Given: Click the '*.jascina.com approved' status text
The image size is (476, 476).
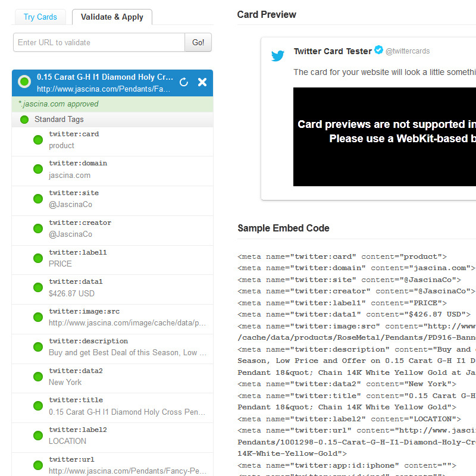Looking at the screenshot, I should [x=58, y=104].
